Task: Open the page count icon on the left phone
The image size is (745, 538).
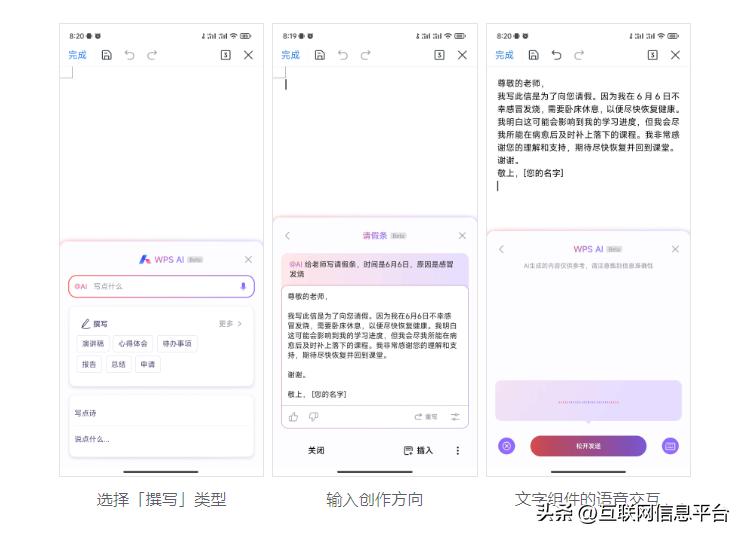Action: (226, 55)
